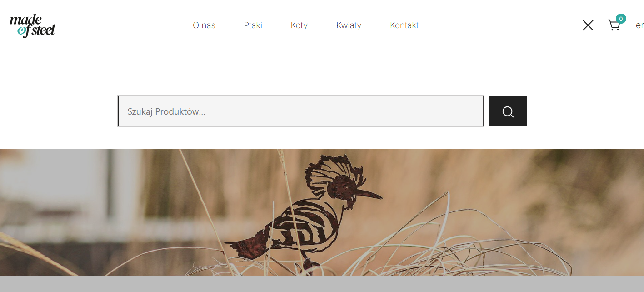Close the product search with the X icon
Screen dimensions: 644x292
tap(588, 25)
